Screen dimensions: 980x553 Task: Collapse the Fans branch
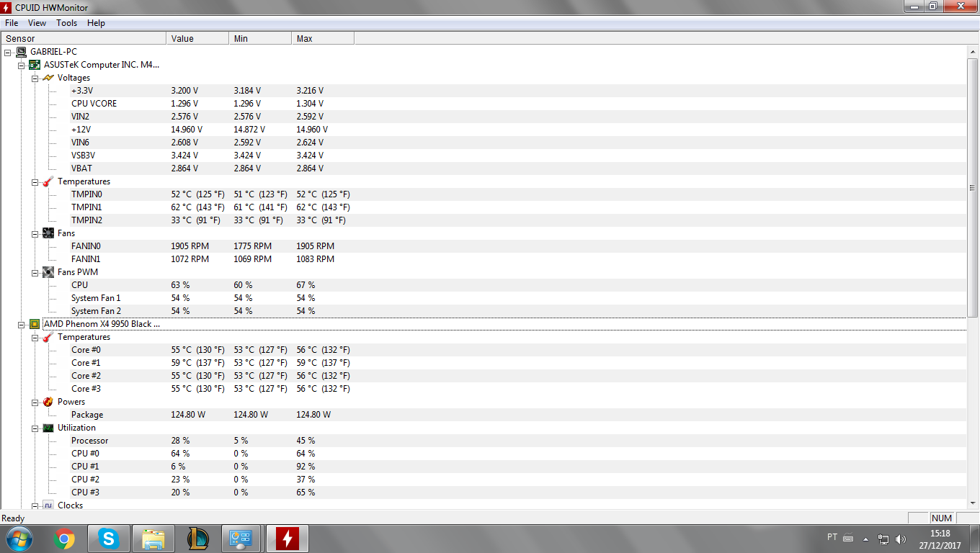[x=35, y=233]
